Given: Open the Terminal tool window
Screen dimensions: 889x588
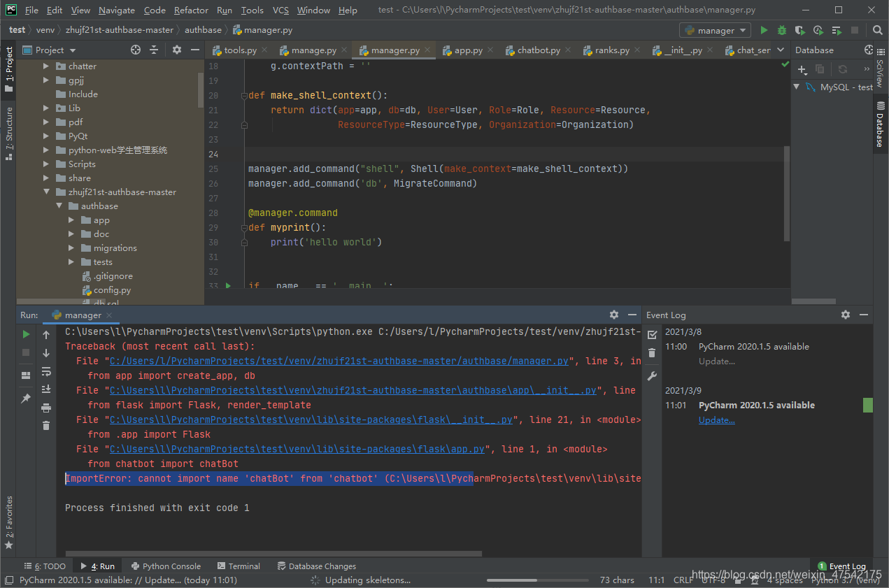Looking at the screenshot, I should pyautogui.click(x=239, y=566).
